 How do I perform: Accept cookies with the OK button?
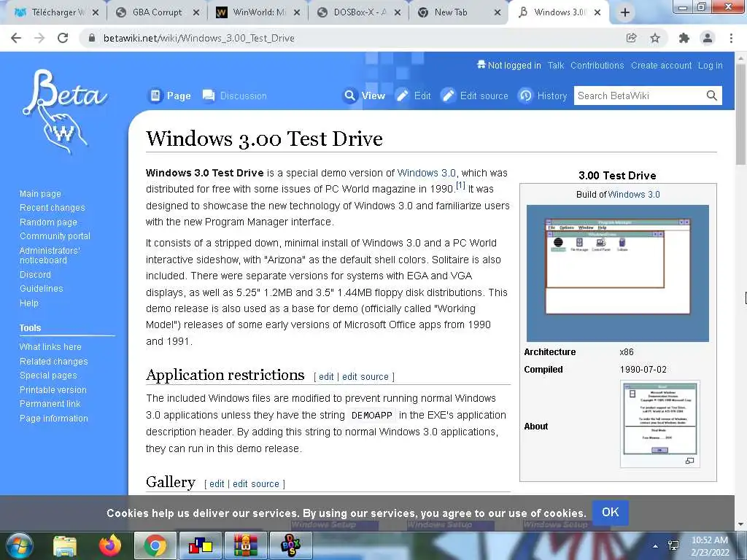point(611,513)
